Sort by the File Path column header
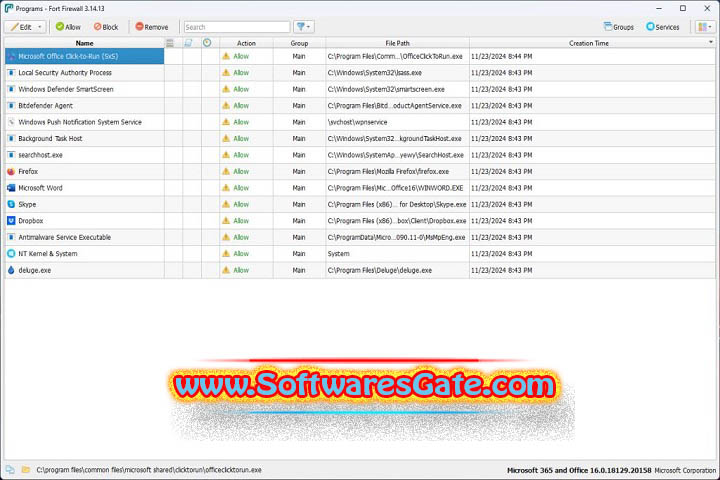This screenshot has height=480, width=720. tap(397, 43)
